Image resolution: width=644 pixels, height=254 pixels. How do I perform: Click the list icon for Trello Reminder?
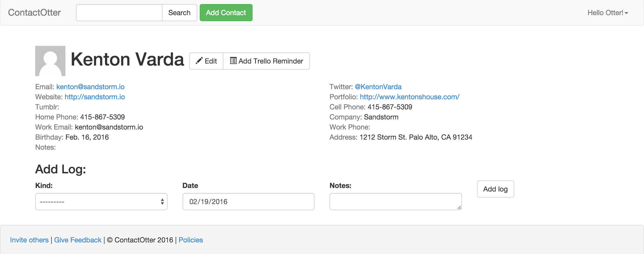click(x=233, y=61)
